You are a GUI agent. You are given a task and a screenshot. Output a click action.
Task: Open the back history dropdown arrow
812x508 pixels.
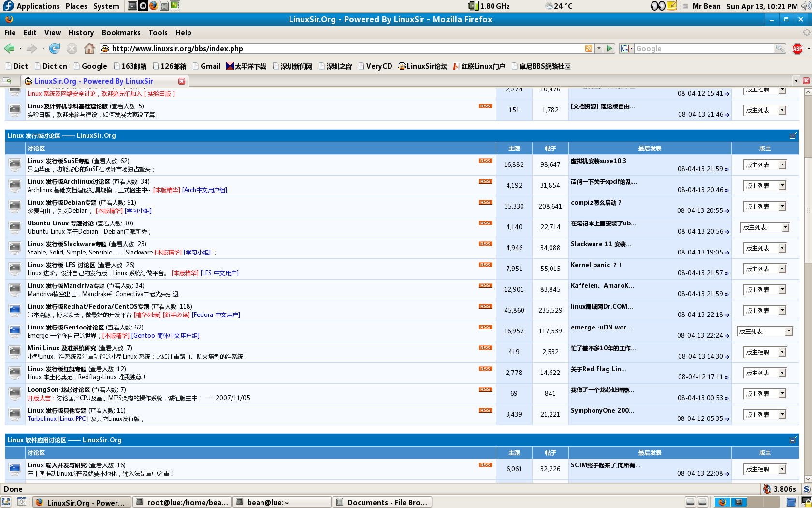point(20,48)
